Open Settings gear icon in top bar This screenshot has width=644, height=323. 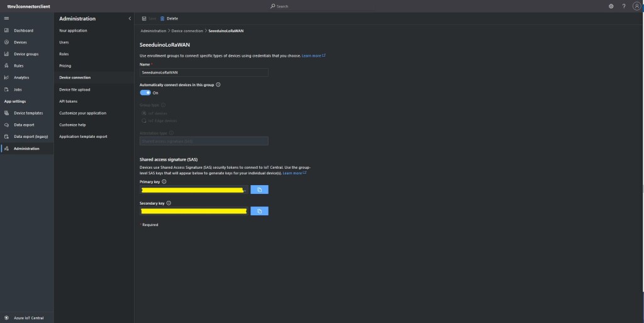(611, 6)
